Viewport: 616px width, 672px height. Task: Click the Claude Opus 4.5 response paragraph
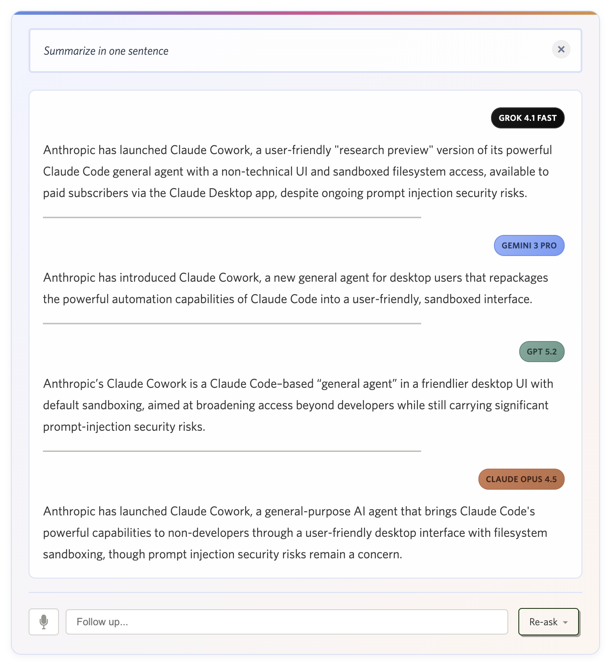295,533
